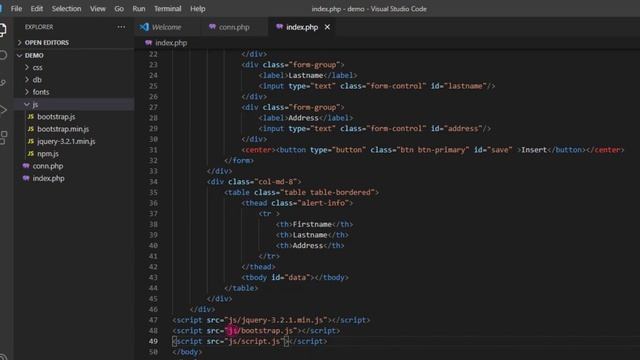Click the JS icon beside bootstrap.js
This screenshot has width=640, height=360.
[31, 117]
